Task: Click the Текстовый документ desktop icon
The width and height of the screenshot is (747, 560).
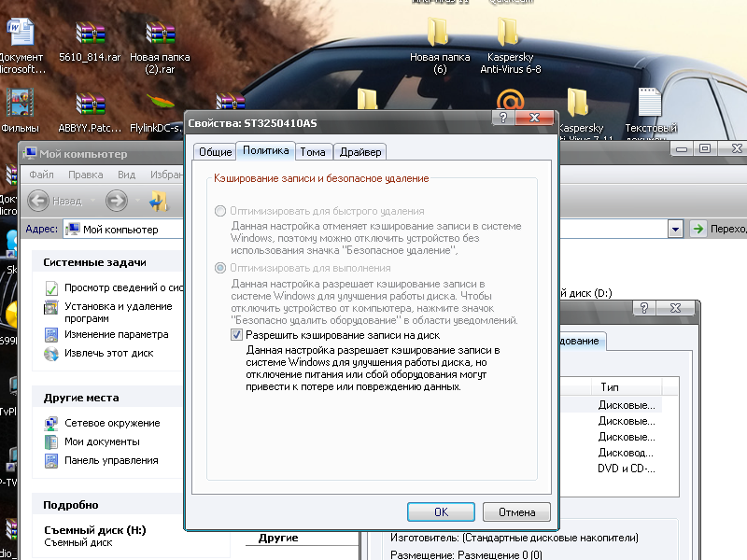Action: pos(650,104)
